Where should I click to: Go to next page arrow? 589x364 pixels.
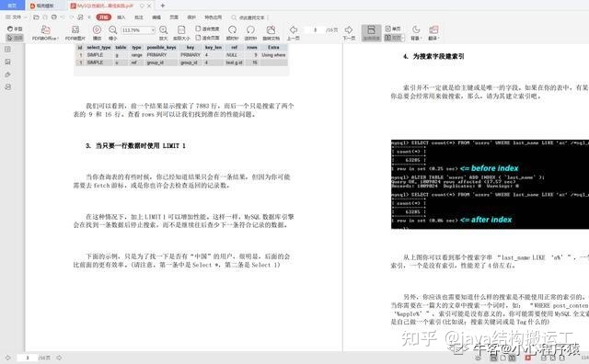point(349,33)
